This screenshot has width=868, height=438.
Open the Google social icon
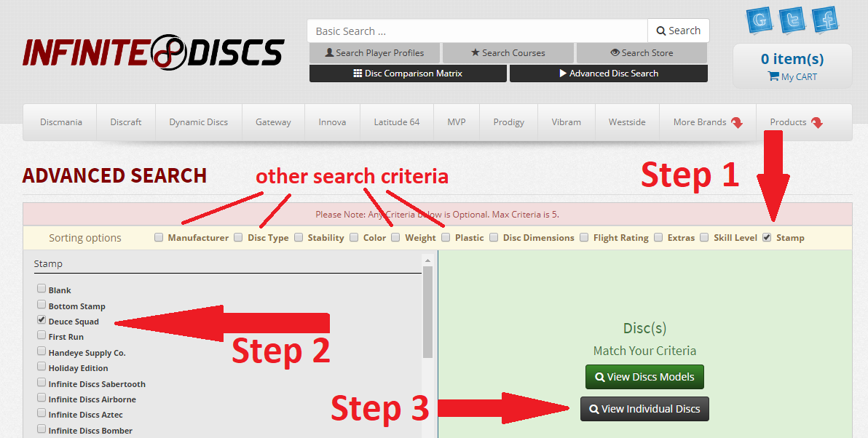759,20
